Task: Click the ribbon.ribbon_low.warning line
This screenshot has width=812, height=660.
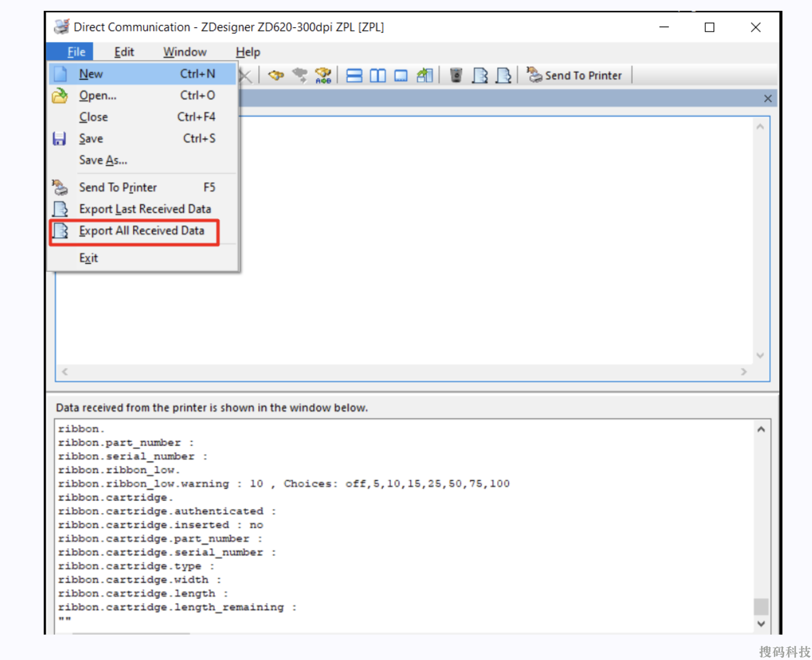Action: click(284, 484)
